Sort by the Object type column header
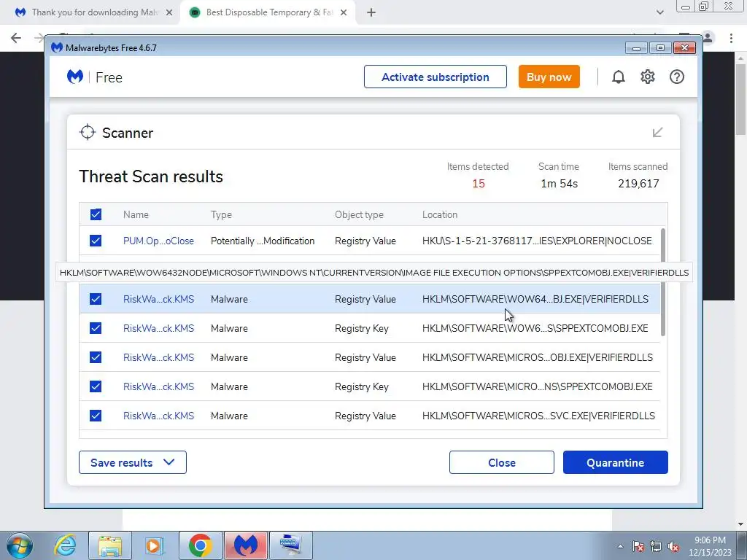Viewport: 747px width, 560px height. pyautogui.click(x=359, y=215)
